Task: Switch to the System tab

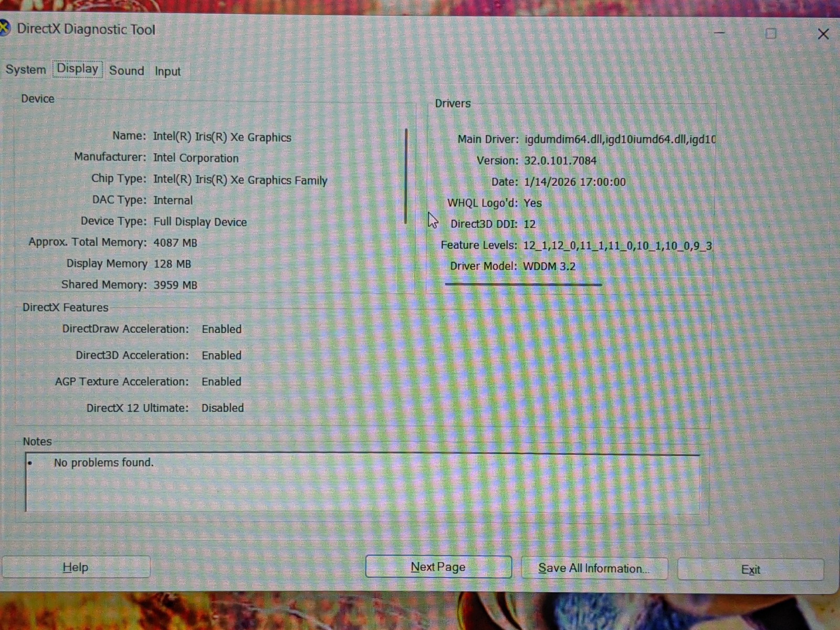Action: click(26, 70)
